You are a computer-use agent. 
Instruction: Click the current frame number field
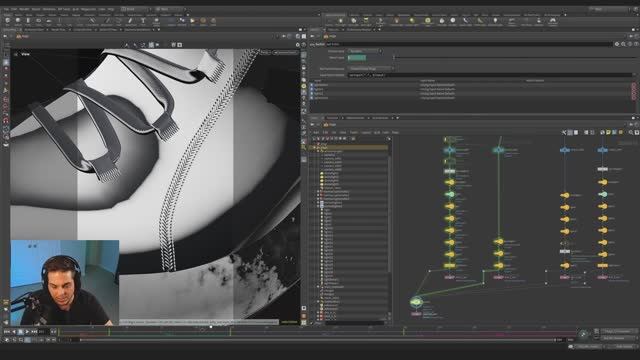pos(43,332)
